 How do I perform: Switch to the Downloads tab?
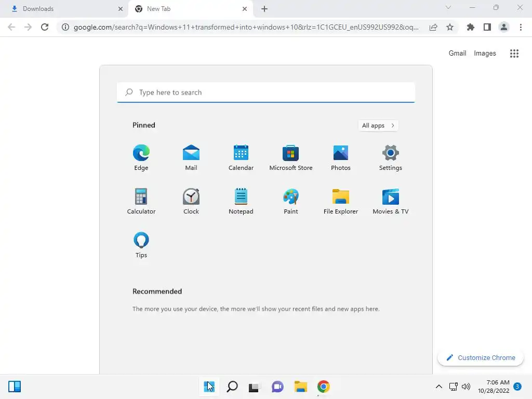coord(64,9)
